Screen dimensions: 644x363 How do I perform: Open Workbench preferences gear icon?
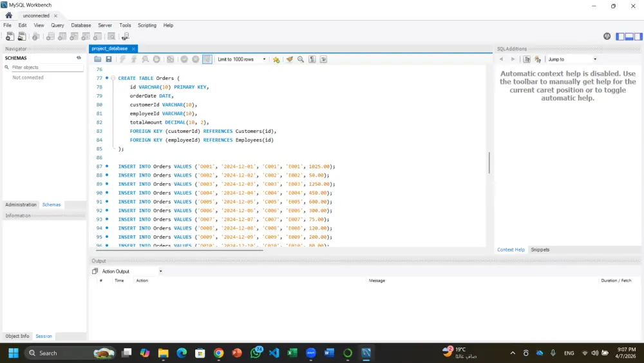pos(607,36)
